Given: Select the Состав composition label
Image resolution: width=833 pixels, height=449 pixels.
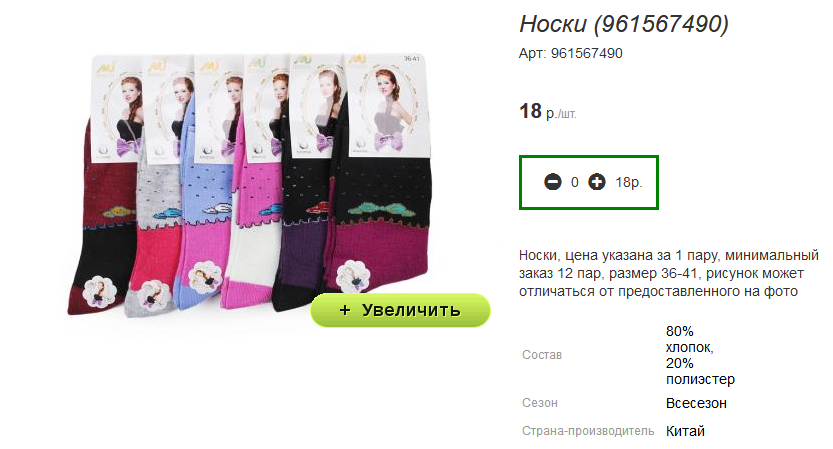Looking at the screenshot, I should [542, 355].
